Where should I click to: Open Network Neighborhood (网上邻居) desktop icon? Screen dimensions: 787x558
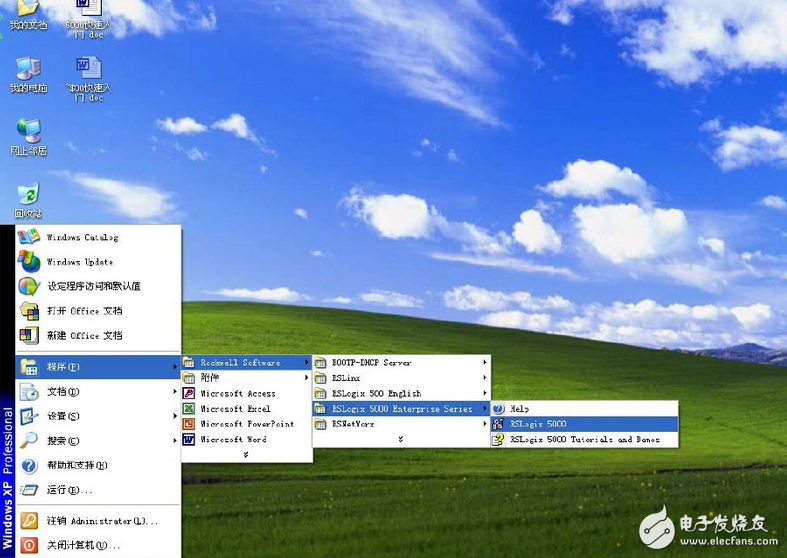tap(28, 131)
